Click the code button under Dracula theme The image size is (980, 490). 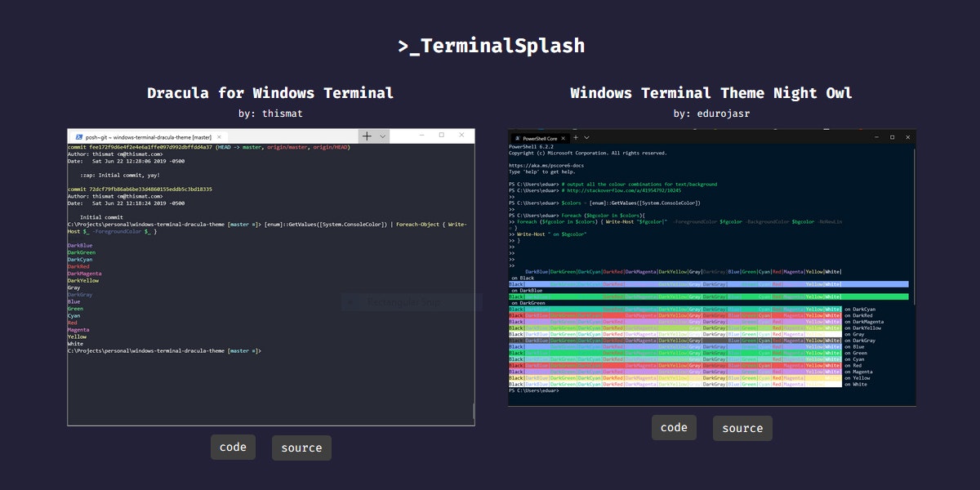click(233, 447)
